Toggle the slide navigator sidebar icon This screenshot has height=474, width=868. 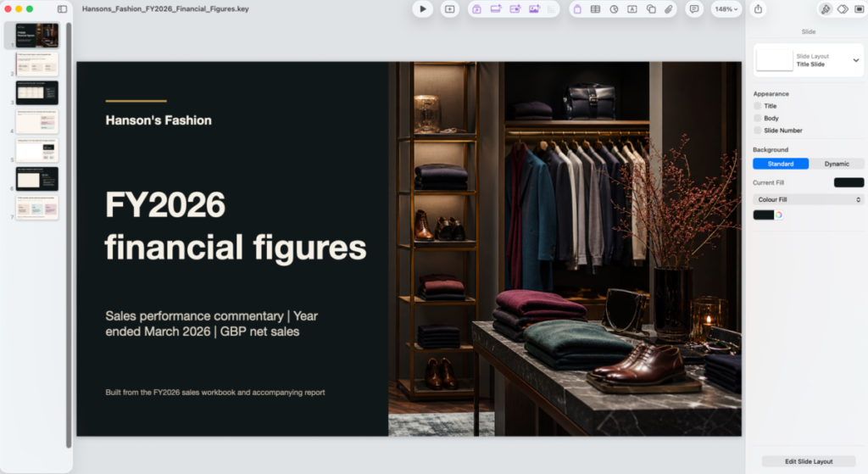point(62,8)
